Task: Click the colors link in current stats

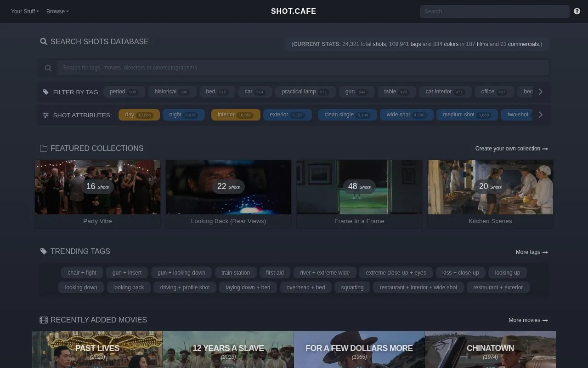Action: point(451,44)
